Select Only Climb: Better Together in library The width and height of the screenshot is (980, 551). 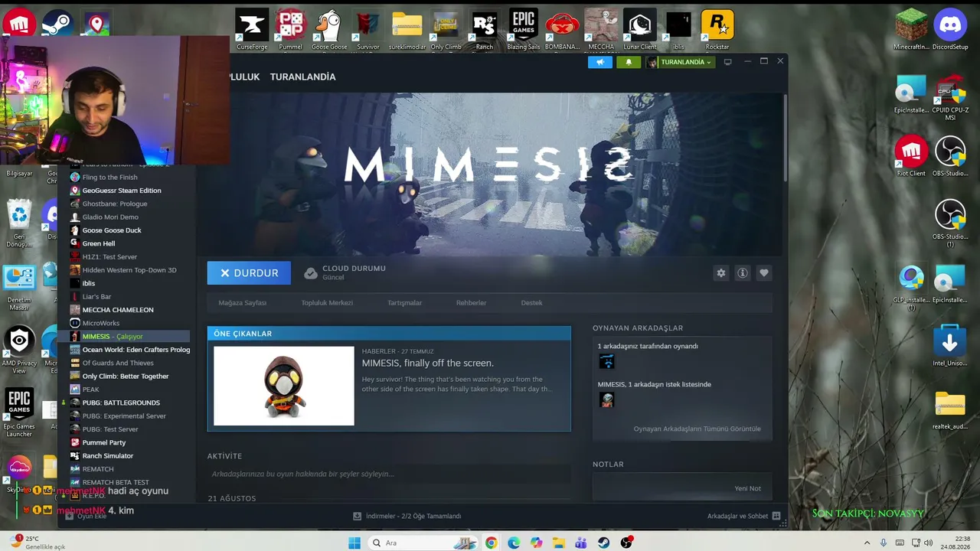pyautogui.click(x=127, y=377)
